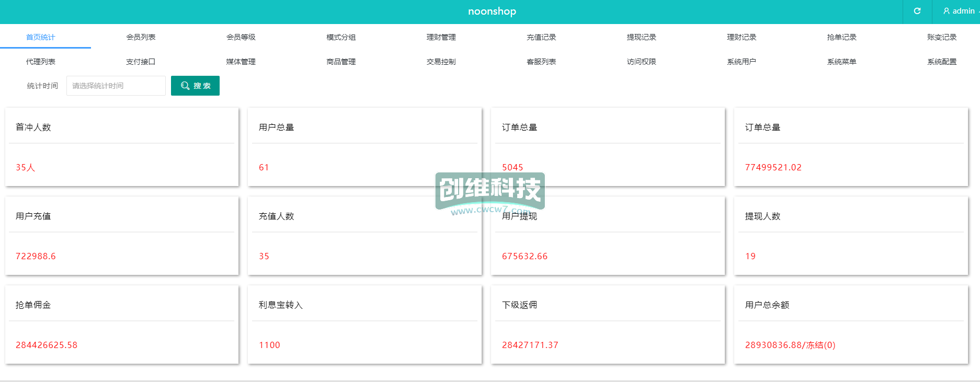The image size is (980, 382).
Task: Open 抢单记录 menu item
Action: (x=842, y=37)
